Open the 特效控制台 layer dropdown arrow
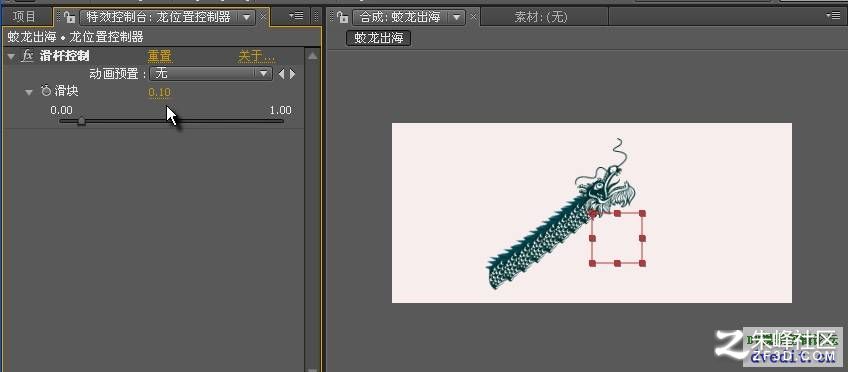The image size is (848, 372). (246, 17)
